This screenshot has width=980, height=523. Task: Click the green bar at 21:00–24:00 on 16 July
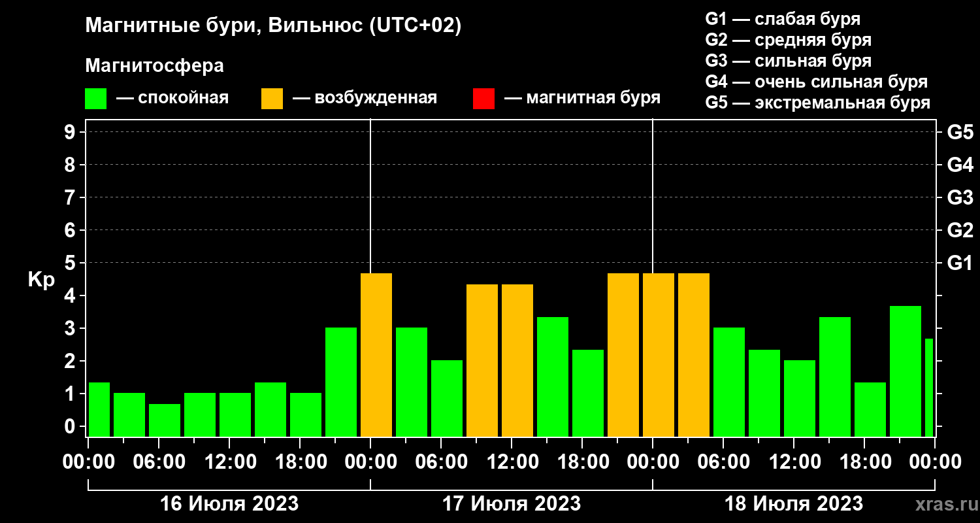pos(341,382)
